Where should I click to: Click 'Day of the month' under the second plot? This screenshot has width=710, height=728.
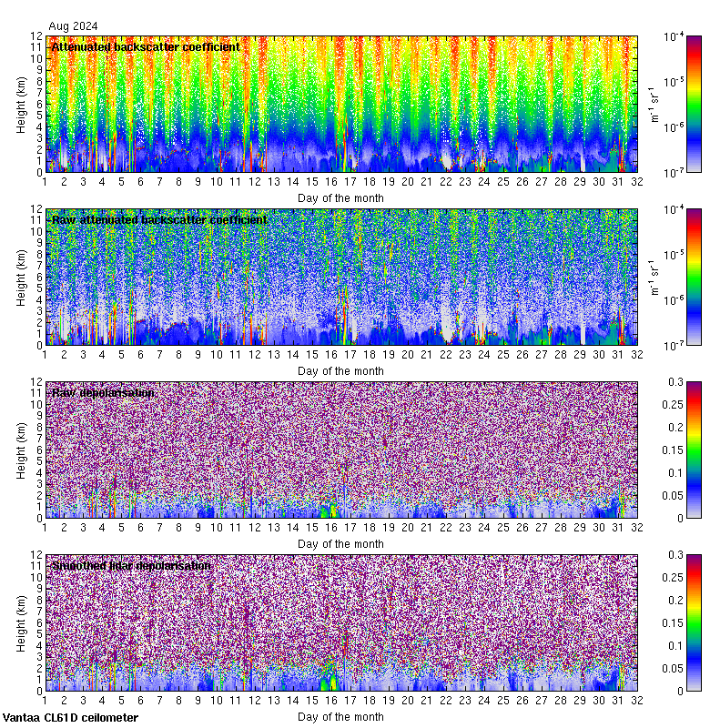pyautogui.click(x=340, y=370)
